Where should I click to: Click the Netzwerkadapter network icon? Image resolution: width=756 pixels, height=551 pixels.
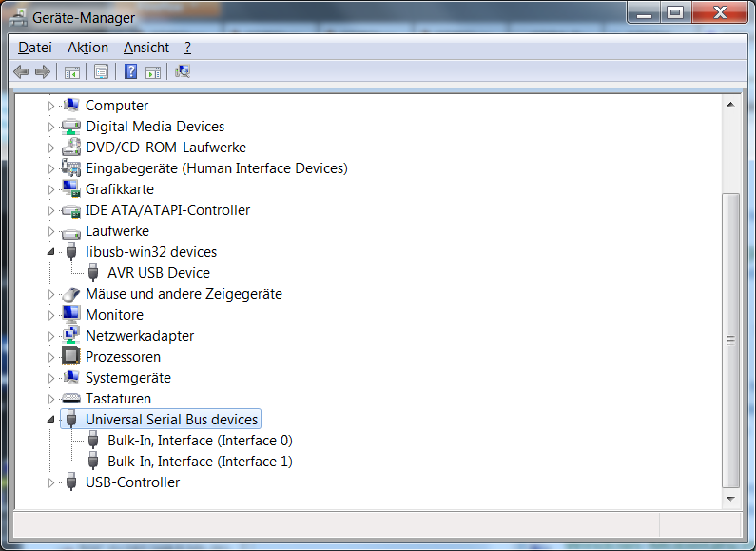click(x=71, y=335)
